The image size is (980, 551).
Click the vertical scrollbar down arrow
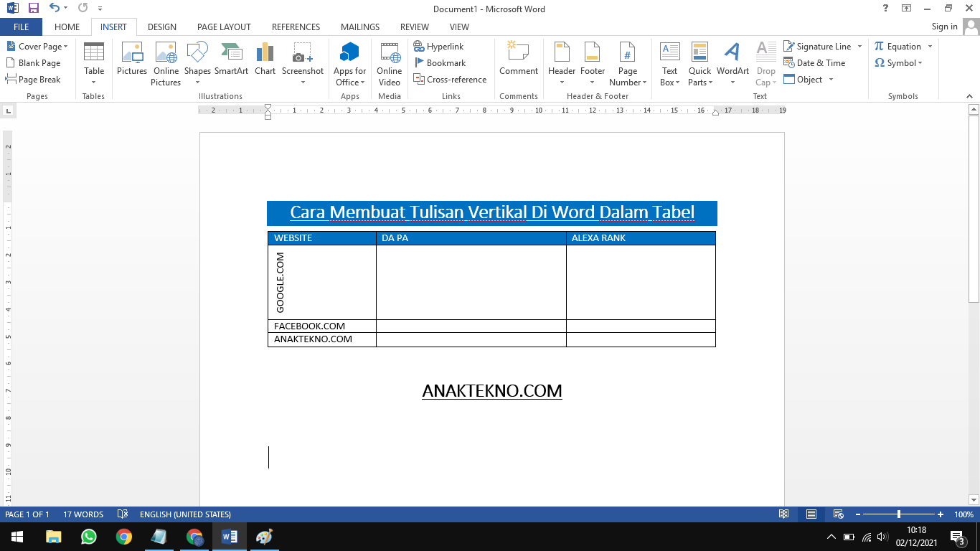[974, 499]
